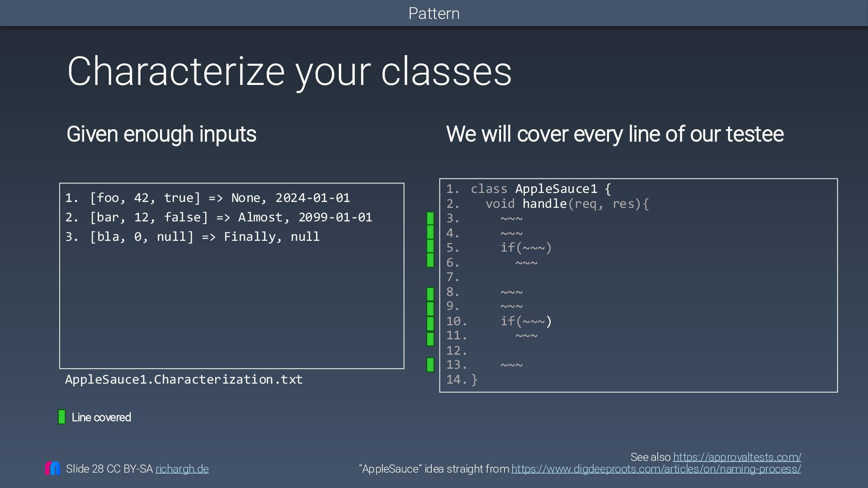Click the green coverage marker beside line 5

coord(430,247)
